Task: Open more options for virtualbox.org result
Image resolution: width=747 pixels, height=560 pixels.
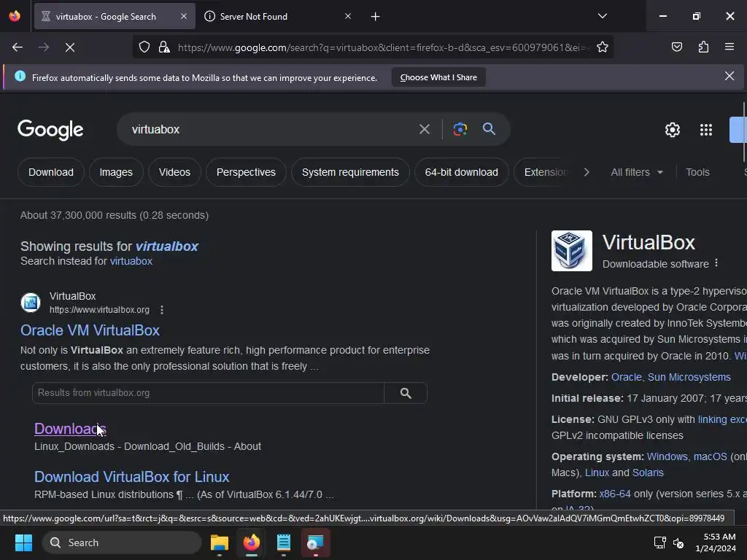Action: (x=162, y=310)
